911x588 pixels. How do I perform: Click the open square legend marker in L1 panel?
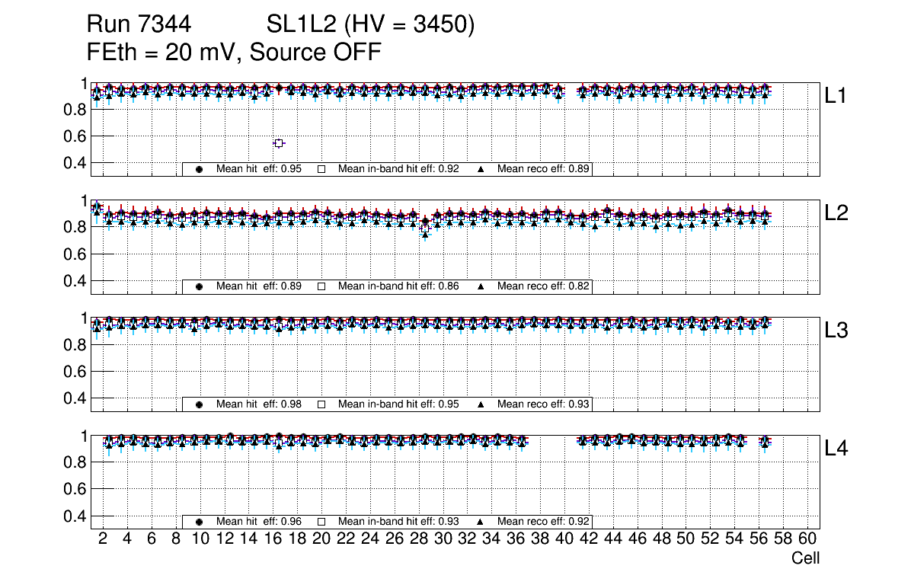click(321, 169)
